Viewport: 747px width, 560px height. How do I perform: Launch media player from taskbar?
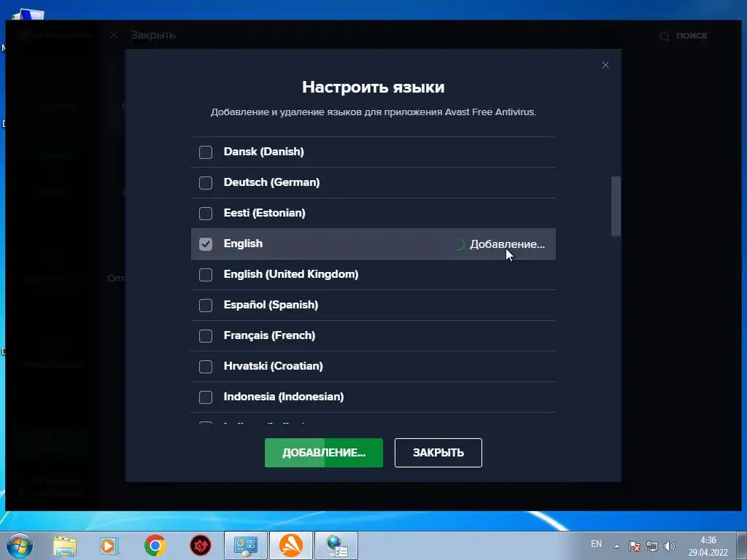[x=109, y=545]
